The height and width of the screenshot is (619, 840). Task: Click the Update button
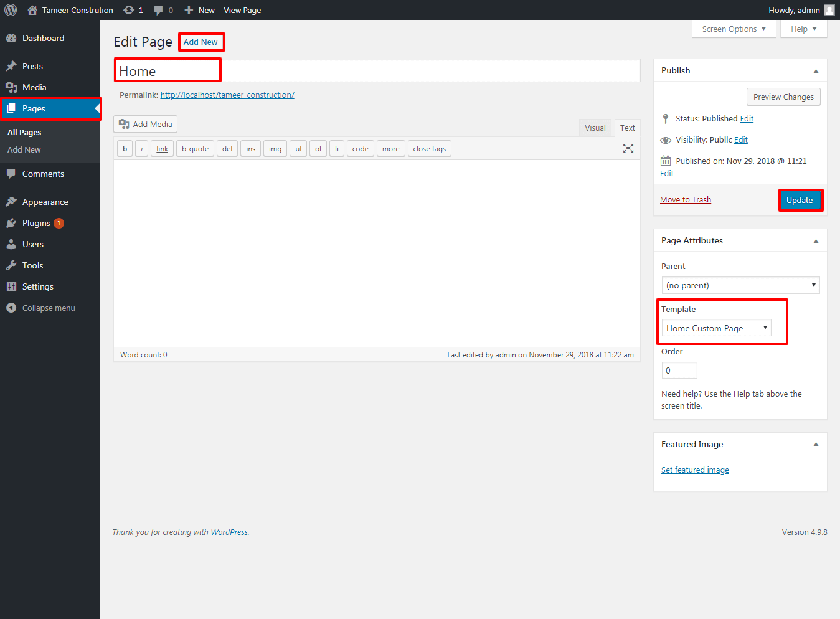click(x=800, y=200)
